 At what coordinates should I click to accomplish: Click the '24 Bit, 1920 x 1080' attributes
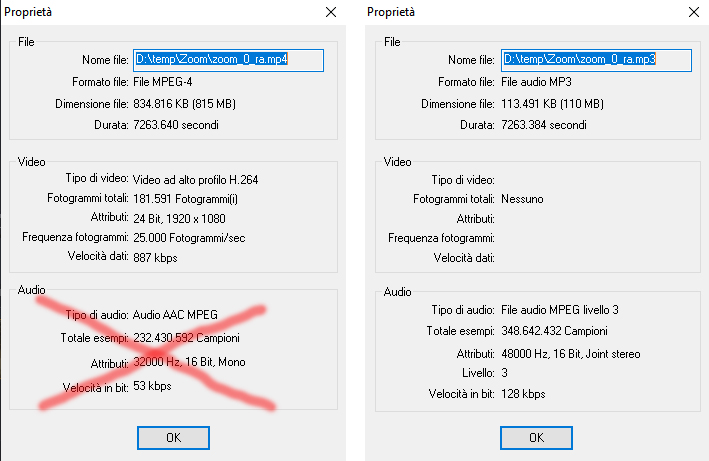tap(179, 219)
